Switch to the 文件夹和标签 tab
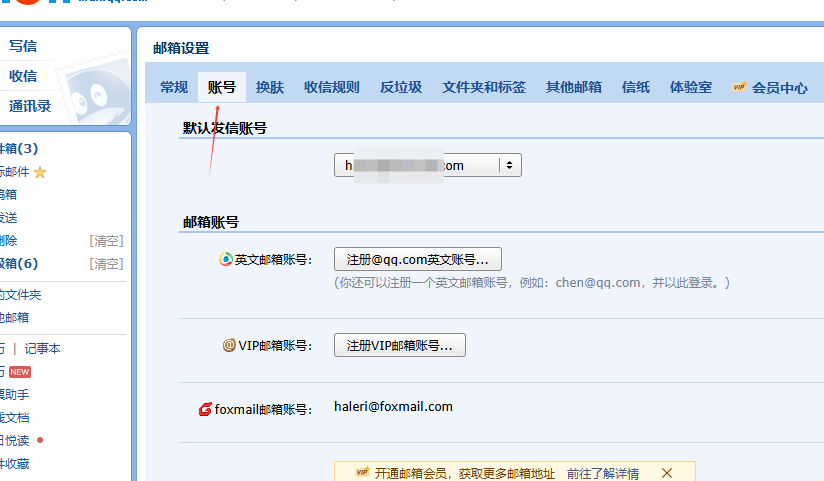Viewport: 824px width, 481px height. tap(484, 87)
